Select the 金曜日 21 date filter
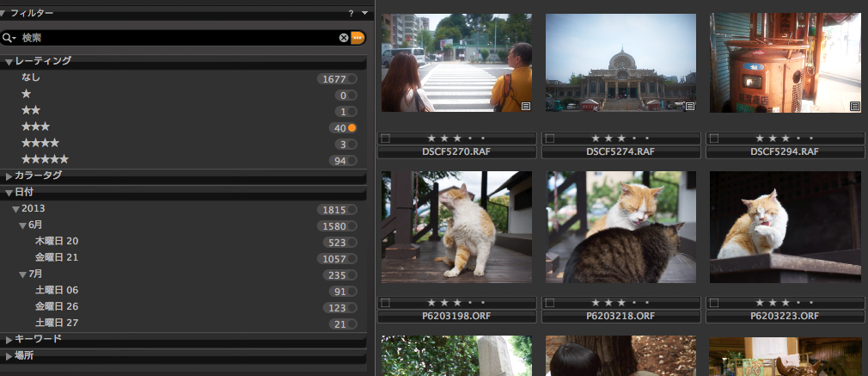The height and width of the screenshot is (376, 868). pos(56,257)
